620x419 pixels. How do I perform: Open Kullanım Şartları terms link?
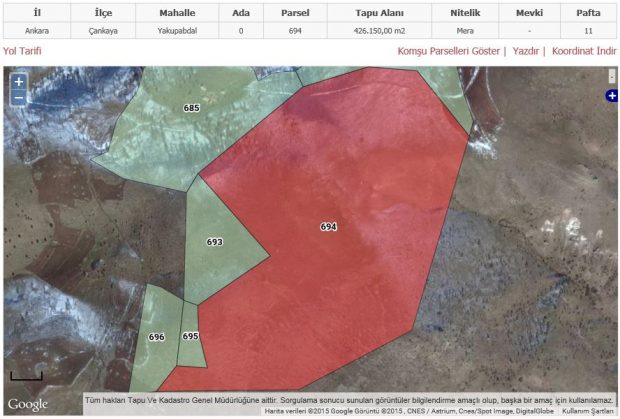(587, 411)
